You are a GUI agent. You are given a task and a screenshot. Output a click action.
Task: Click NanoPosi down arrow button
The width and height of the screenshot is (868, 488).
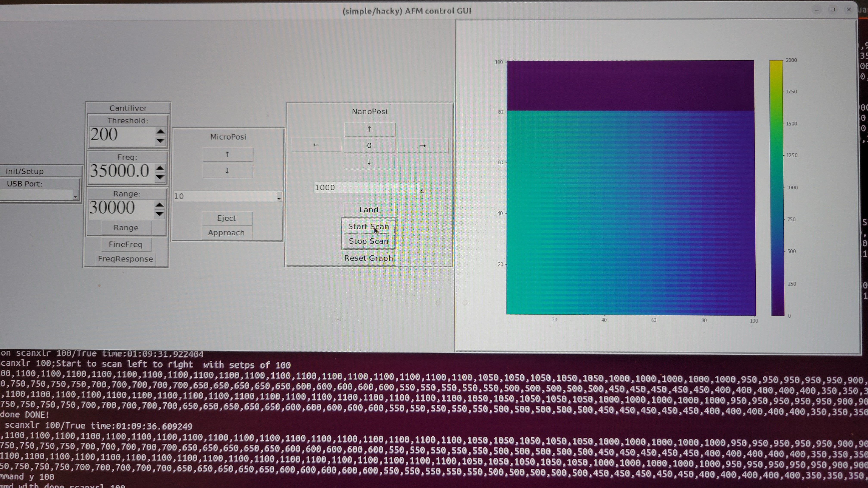click(x=369, y=162)
